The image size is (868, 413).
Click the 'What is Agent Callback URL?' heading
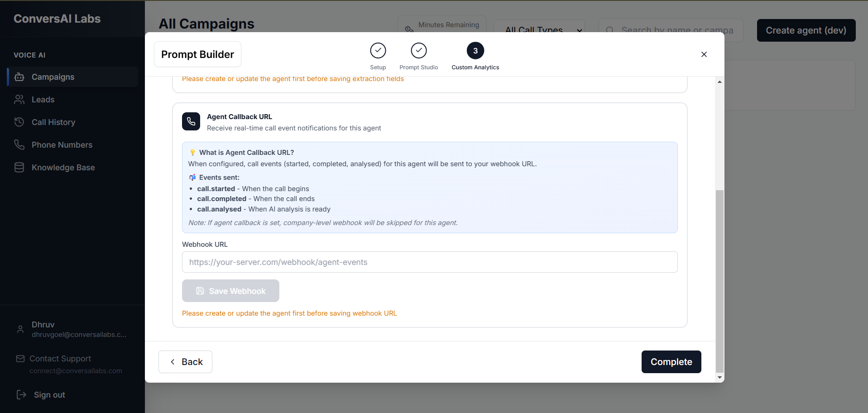(247, 153)
